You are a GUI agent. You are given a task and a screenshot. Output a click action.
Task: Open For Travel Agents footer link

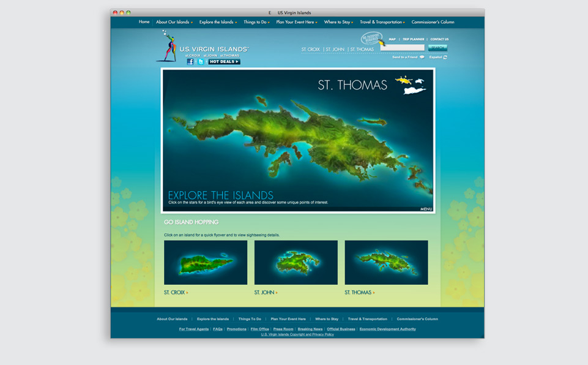193,329
